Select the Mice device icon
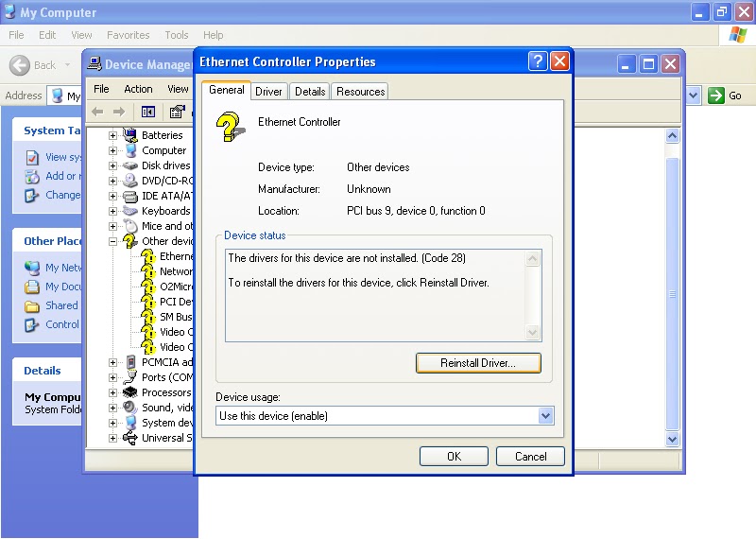This screenshot has height=539, width=756. pos(130,226)
